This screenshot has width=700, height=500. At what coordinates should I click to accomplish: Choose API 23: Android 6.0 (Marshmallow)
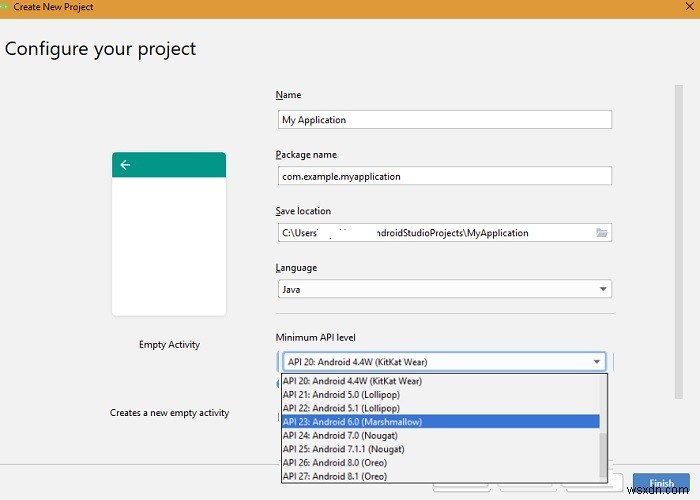(441, 421)
